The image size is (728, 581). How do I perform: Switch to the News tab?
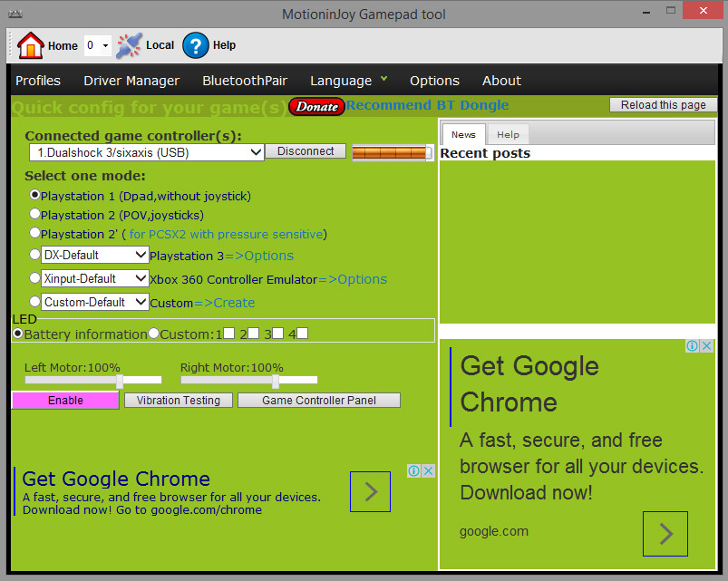[463, 134]
